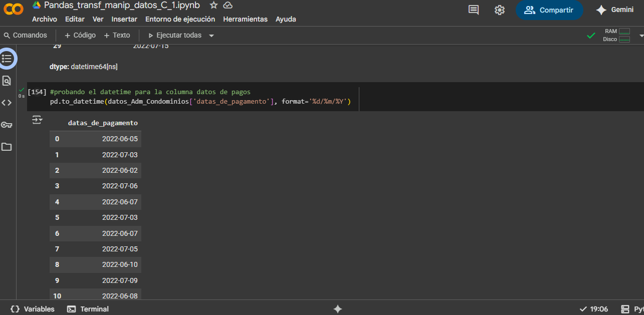Select output row 0 value 2022-06-05
The width and height of the screenshot is (644, 315).
(120, 139)
